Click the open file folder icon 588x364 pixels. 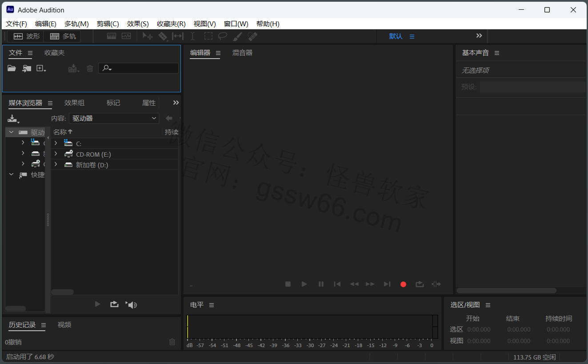click(12, 68)
